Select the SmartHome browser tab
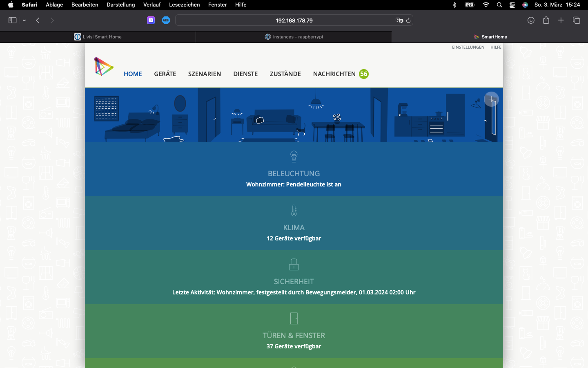Viewport: 588px width, 368px height. point(490,37)
